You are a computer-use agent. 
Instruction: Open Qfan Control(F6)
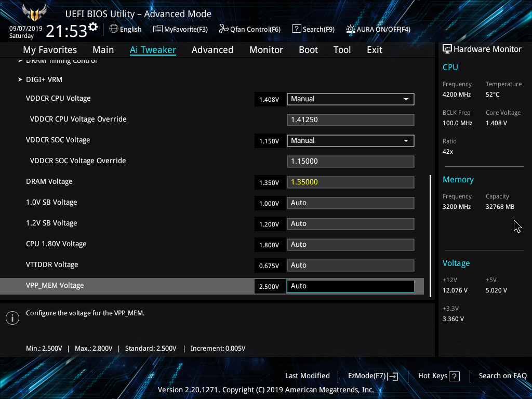(250, 29)
